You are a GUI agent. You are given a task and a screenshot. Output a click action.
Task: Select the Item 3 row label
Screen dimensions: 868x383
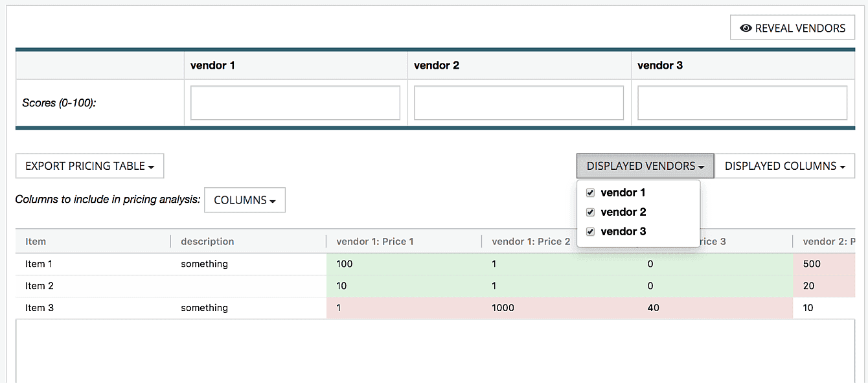pyautogui.click(x=40, y=308)
